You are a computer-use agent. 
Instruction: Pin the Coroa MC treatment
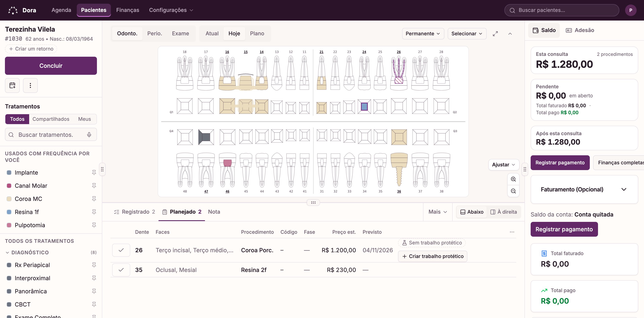94,199
